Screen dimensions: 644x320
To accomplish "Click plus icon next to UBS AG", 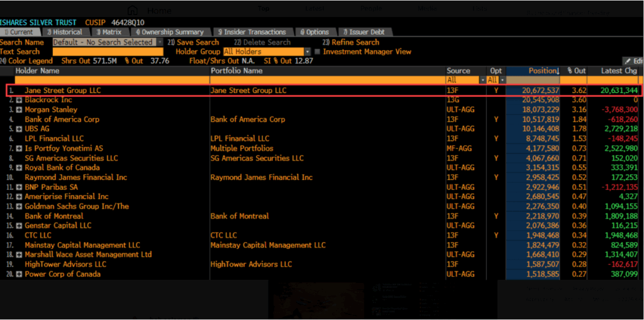I will click(x=19, y=129).
